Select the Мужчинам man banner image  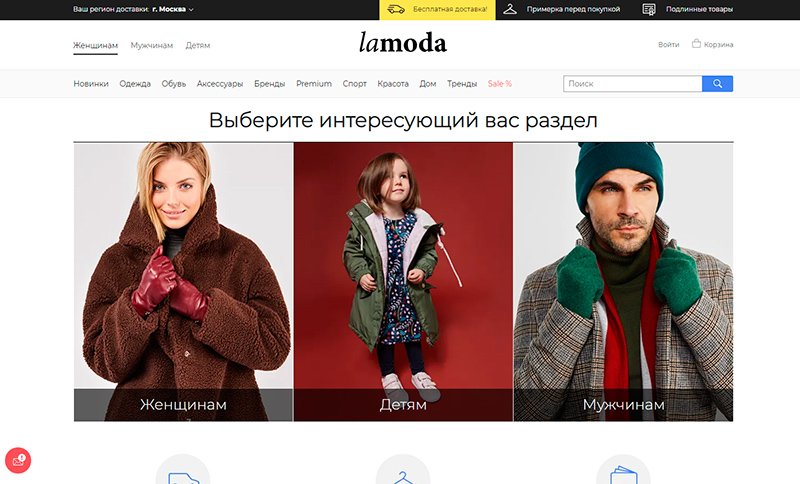pos(623,282)
